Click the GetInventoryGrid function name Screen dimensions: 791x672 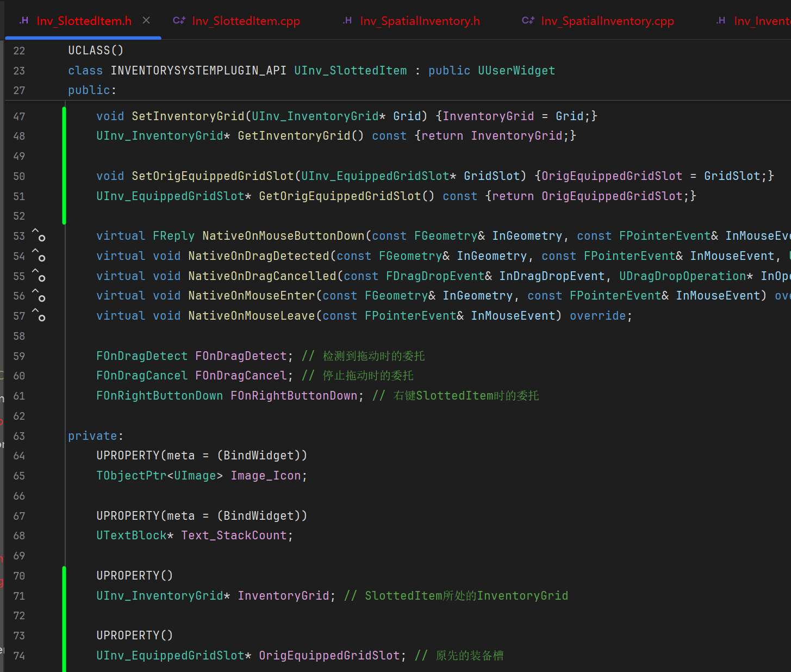tap(294, 135)
